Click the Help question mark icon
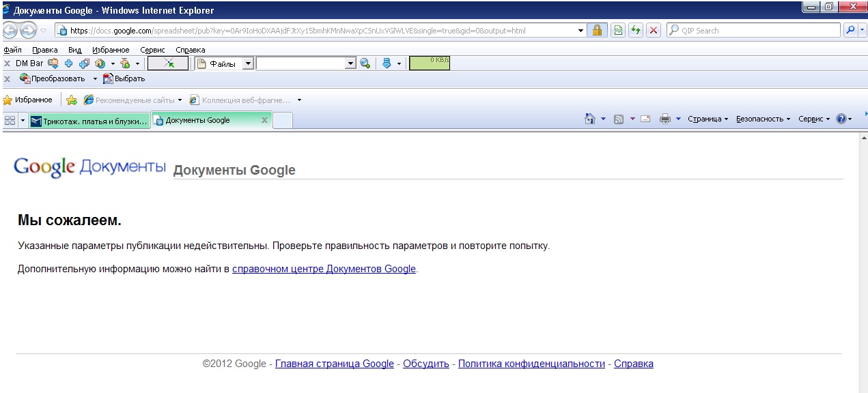868x393 pixels. [x=841, y=119]
